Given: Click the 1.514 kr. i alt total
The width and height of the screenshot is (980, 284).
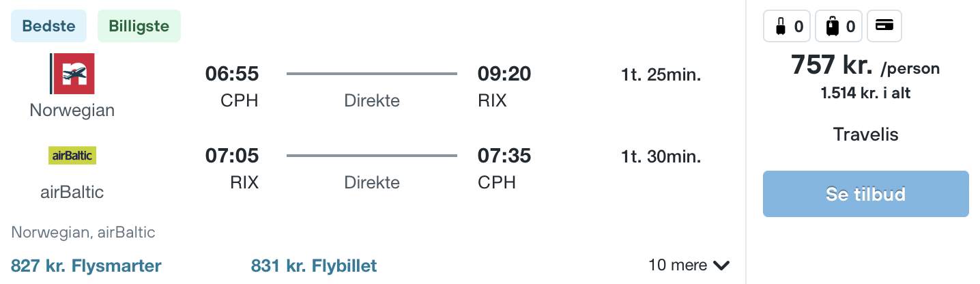Looking at the screenshot, I should (x=865, y=94).
